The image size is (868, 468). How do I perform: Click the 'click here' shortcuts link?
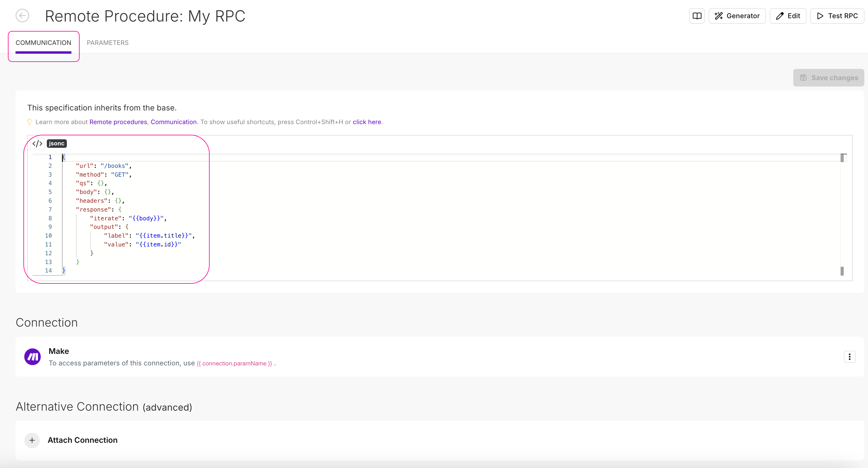coord(367,122)
